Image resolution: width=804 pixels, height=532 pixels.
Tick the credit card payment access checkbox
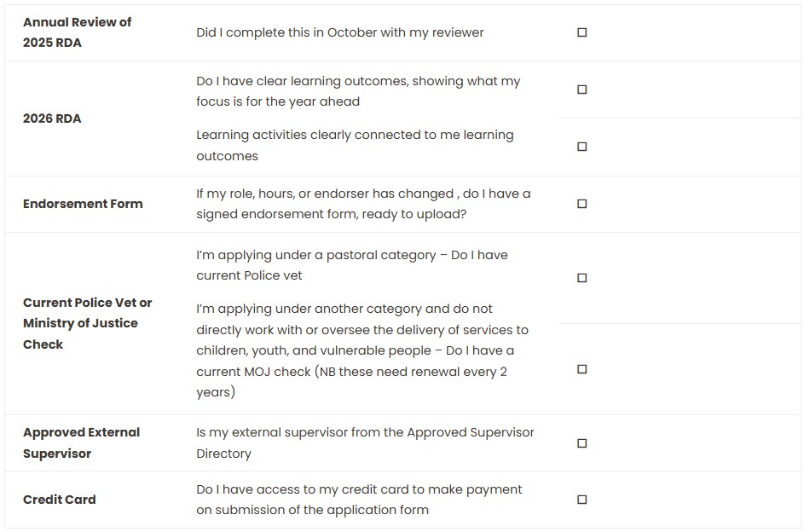(x=582, y=500)
